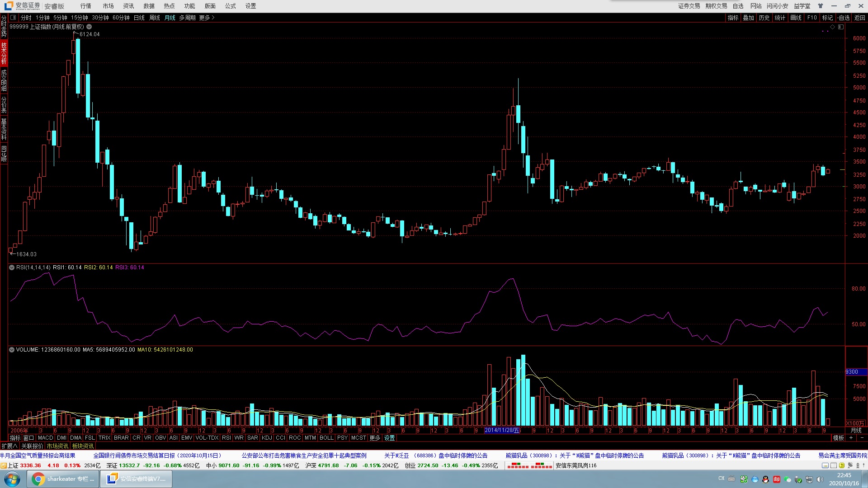Click 期权交易 in the top right
The image size is (868, 488).
pyautogui.click(x=716, y=6)
